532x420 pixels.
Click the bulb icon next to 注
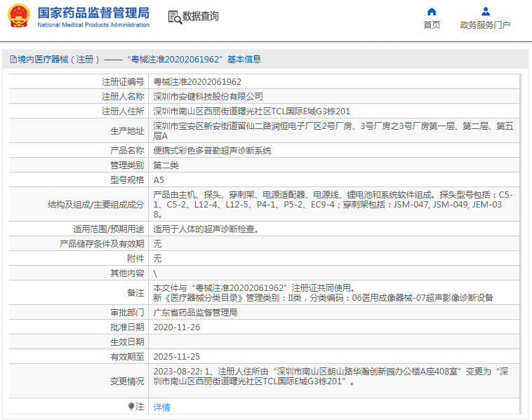pos(131,406)
